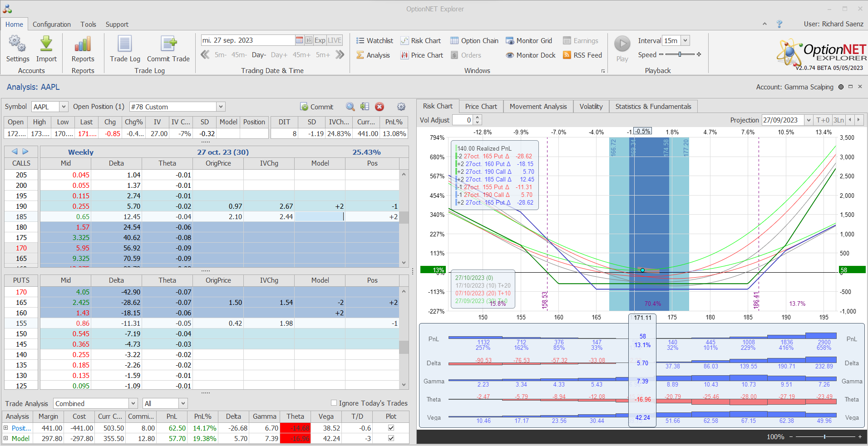Toggle the T+0 projection button
The width and height of the screenshot is (868, 446).
tap(823, 120)
